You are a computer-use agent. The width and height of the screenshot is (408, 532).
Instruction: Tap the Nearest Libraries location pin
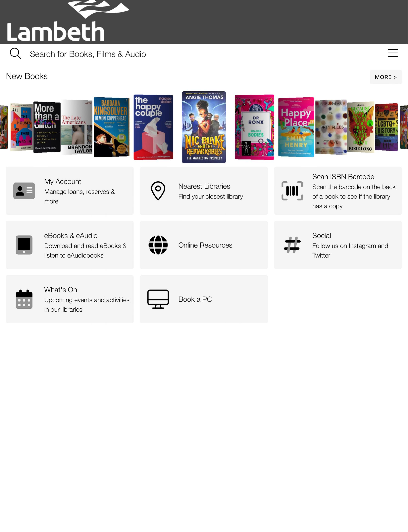click(158, 191)
